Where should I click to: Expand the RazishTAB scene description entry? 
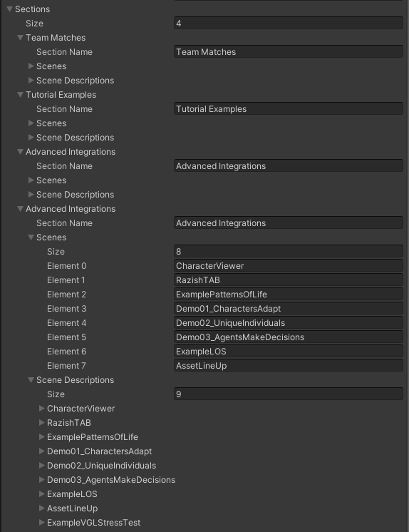pyautogui.click(x=42, y=423)
